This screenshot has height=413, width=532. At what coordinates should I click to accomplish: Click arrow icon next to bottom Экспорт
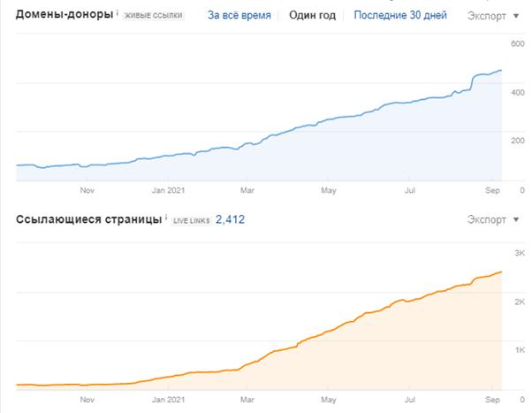(x=516, y=219)
